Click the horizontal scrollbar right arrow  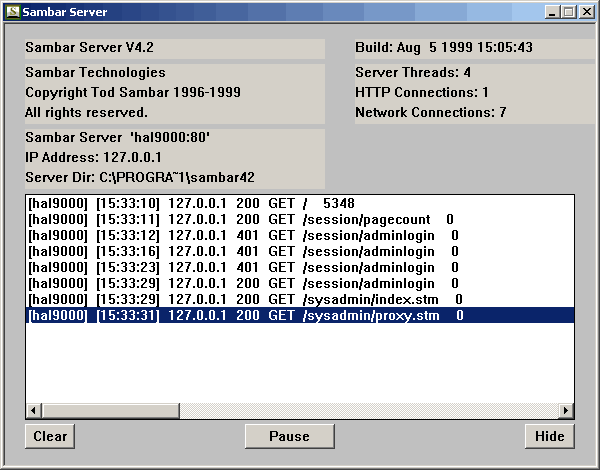click(566, 411)
